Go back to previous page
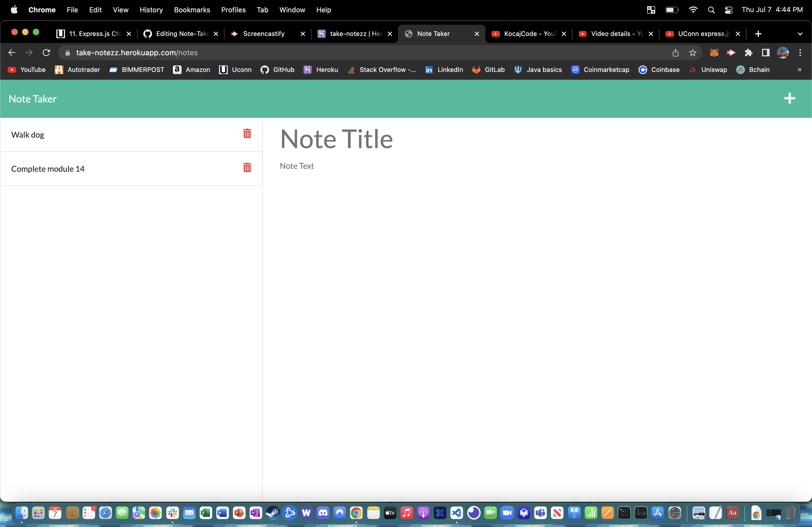Image resolution: width=812 pixels, height=527 pixels. tap(12, 53)
